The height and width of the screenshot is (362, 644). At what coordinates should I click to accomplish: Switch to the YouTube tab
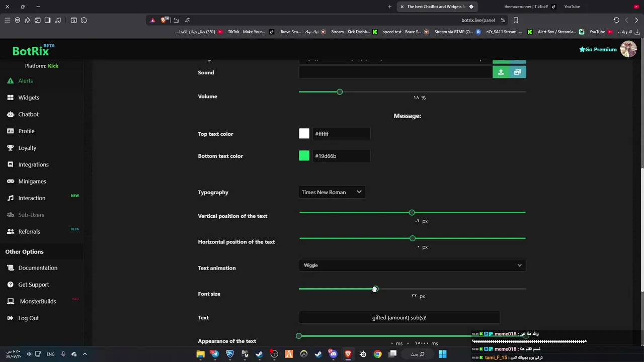[572, 7]
